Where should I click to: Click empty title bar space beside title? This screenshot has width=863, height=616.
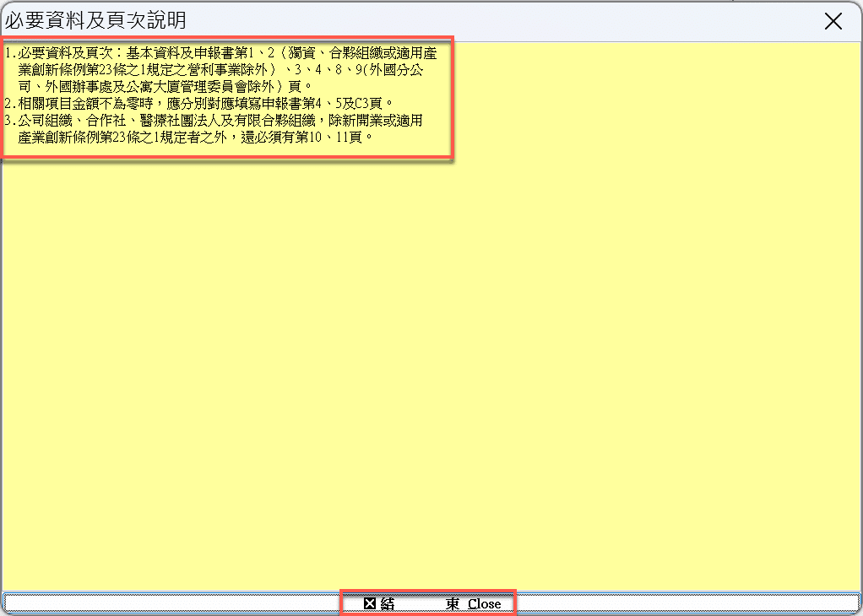[x=496, y=21]
